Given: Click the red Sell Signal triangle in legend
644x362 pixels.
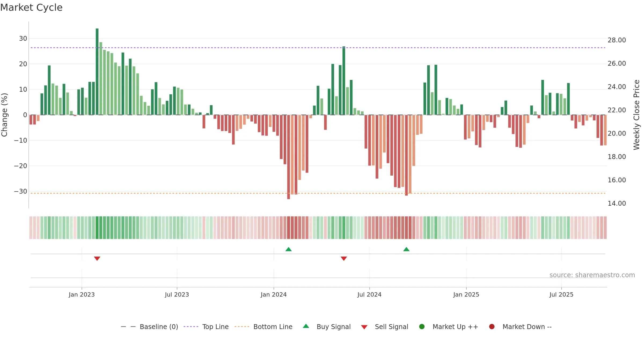Looking at the screenshot, I should (364, 327).
